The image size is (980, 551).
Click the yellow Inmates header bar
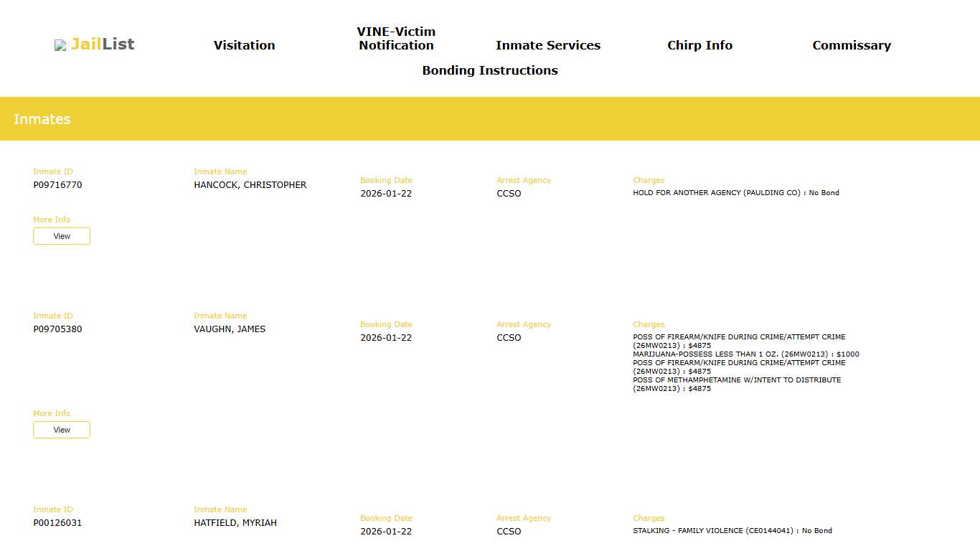click(x=490, y=119)
